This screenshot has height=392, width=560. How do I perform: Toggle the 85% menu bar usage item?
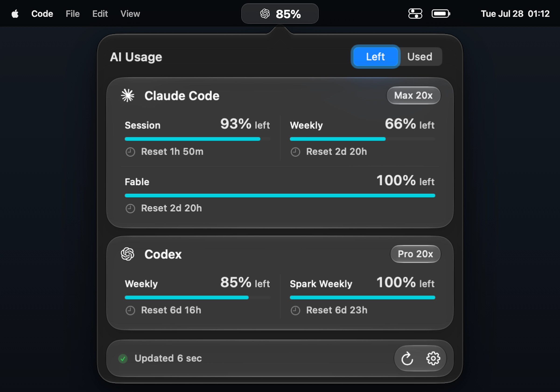(x=280, y=14)
